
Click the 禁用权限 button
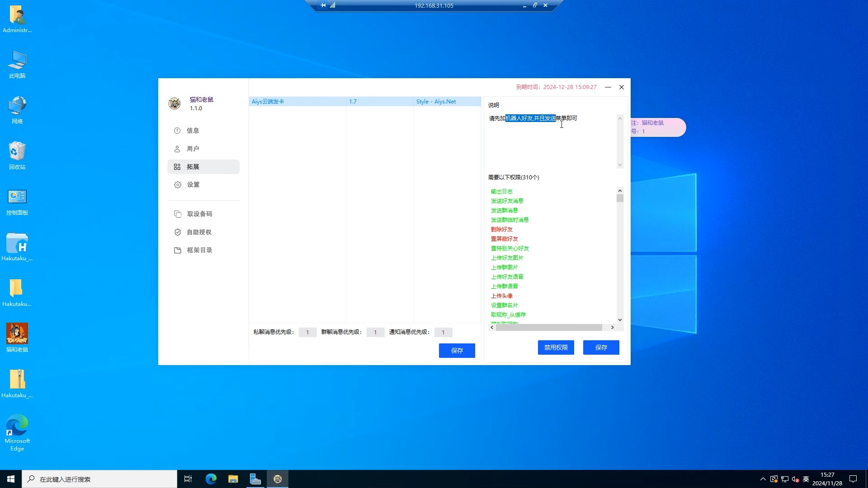556,347
